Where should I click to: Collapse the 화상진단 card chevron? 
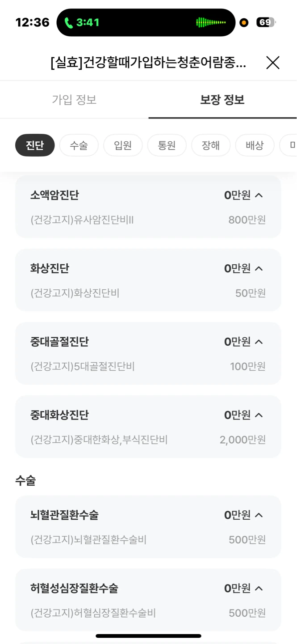[259, 269]
